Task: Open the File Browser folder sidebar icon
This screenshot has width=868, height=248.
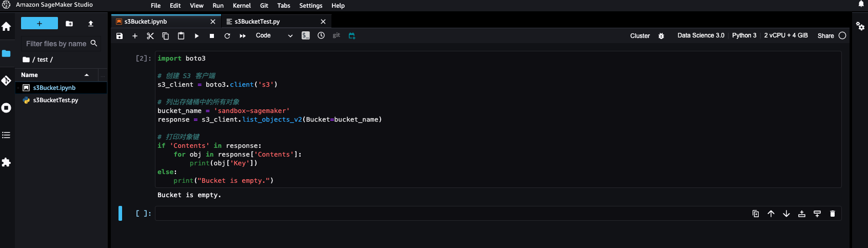Action: (6, 53)
